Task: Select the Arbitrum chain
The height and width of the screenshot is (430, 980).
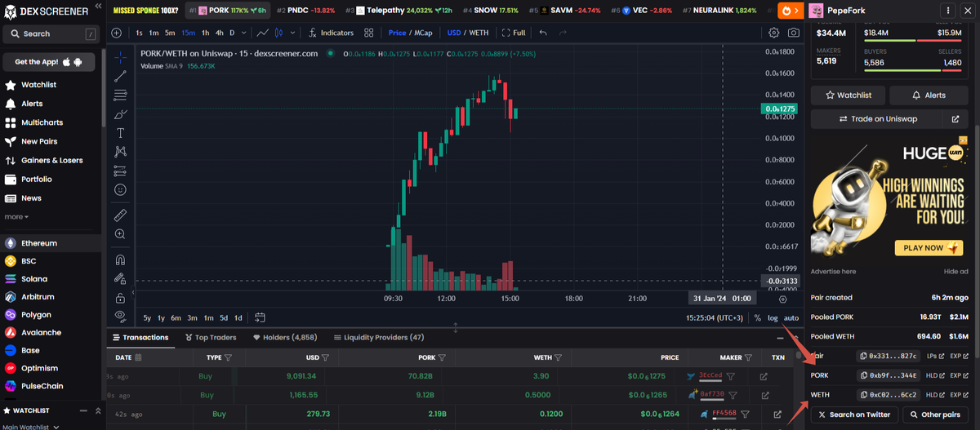Action: click(36, 297)
